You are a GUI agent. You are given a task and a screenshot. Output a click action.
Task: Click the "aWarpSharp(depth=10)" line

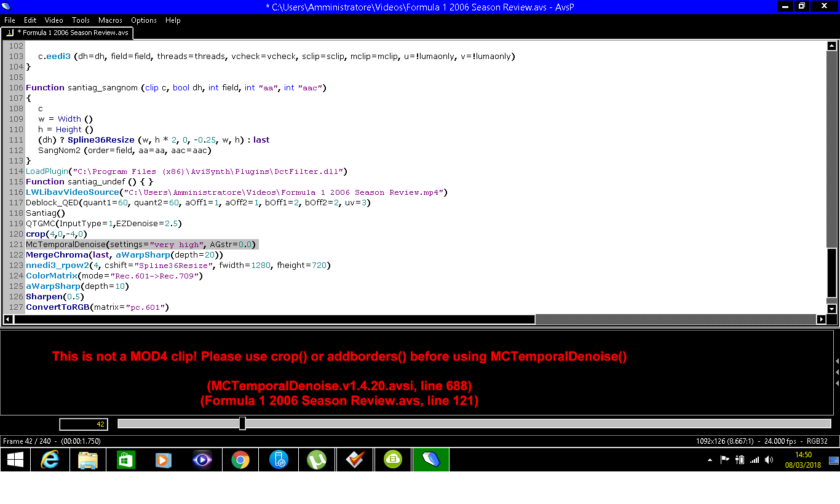[77, 286]
